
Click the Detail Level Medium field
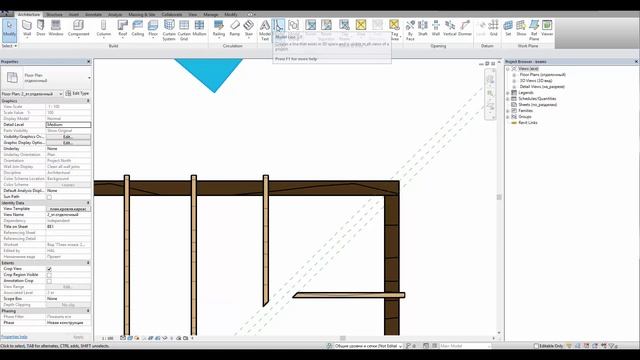[68, 125]
